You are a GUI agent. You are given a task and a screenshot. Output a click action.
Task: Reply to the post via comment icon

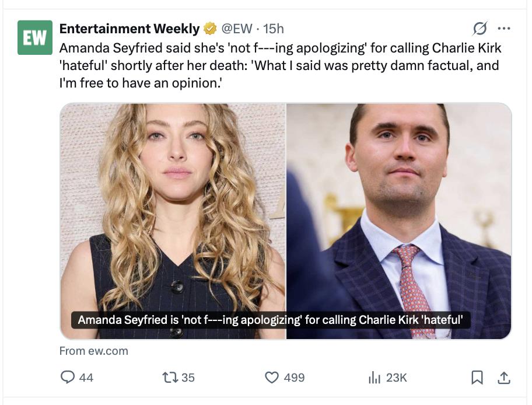click(x=68, y=378)
